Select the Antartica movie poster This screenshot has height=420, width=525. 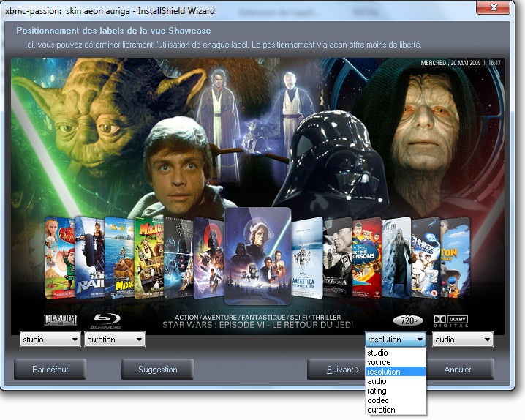coord(307,258)
